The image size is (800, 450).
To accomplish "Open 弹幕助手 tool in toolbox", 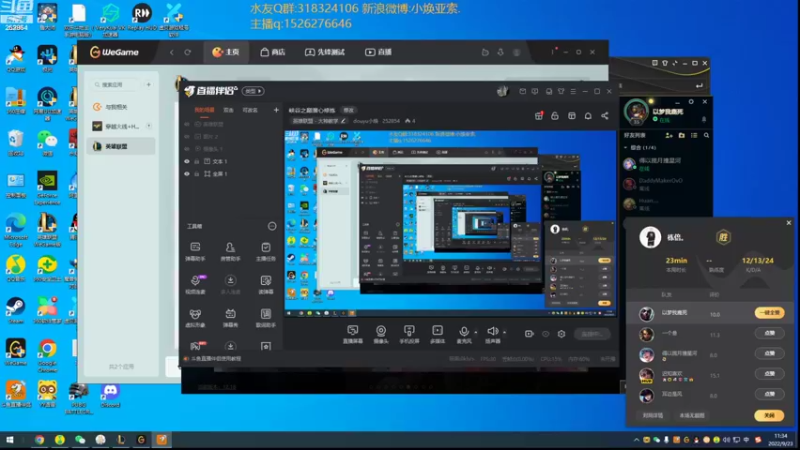I will click(195, 252).
